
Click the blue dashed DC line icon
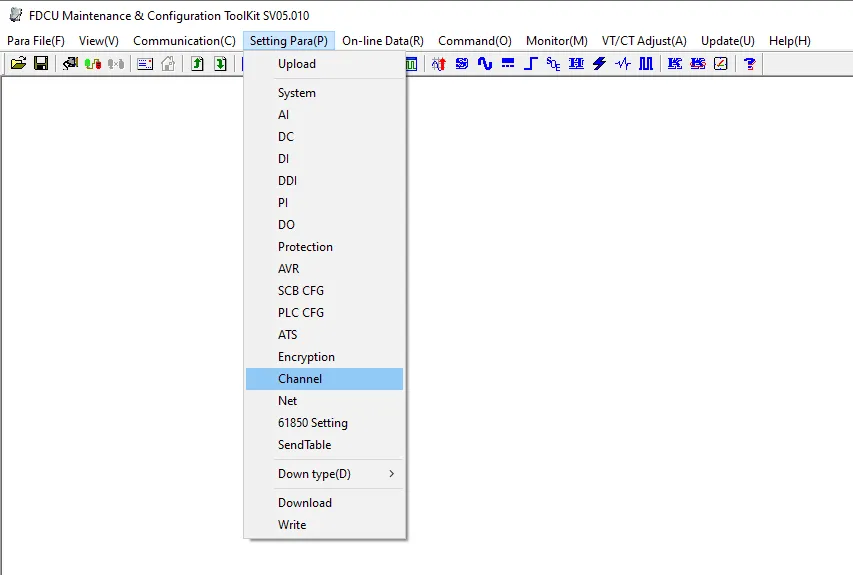pos(508,64)
